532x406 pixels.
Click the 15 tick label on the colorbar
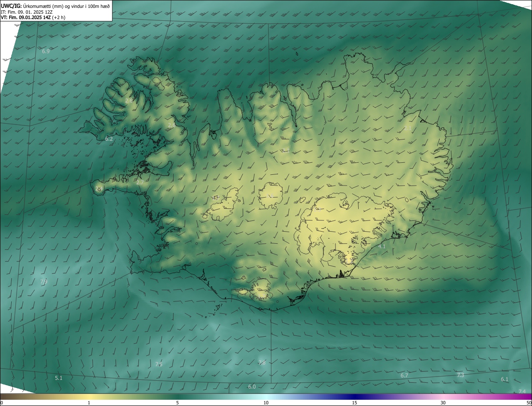point(355,403)
